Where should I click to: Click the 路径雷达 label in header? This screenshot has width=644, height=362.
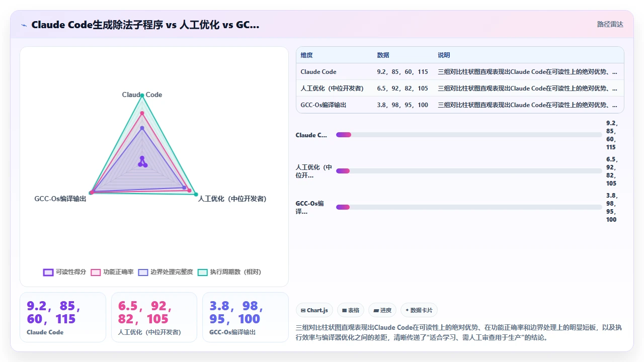610,24
